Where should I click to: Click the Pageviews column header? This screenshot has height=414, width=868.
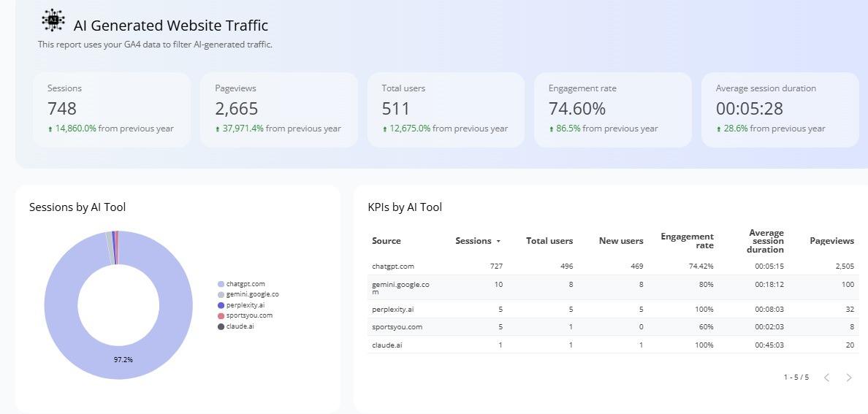831,241
